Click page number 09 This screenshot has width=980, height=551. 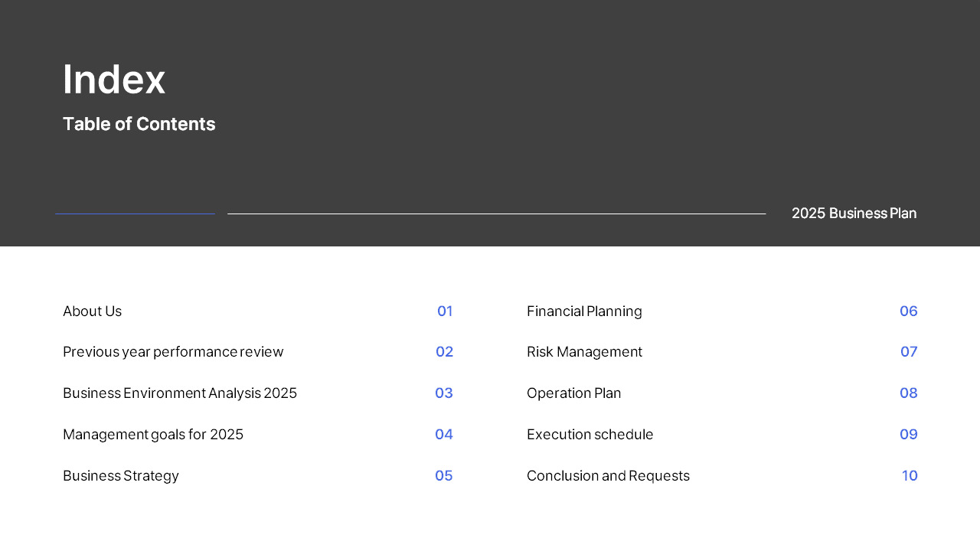click(x=909, y=435)
